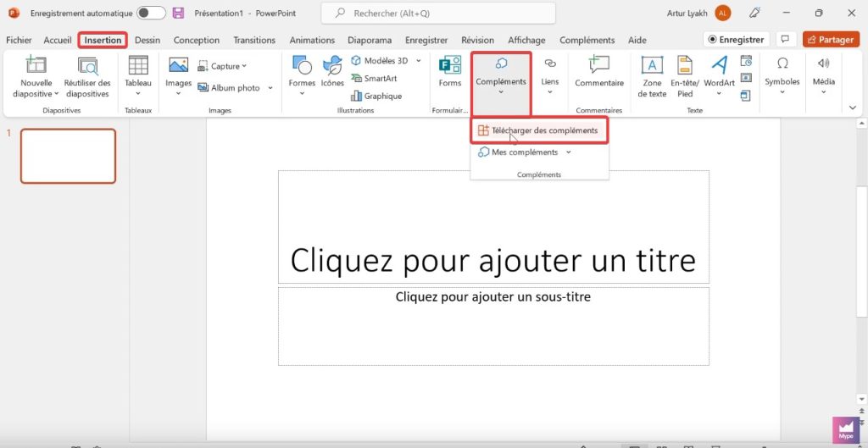
Task: Insert object icon in Texte group
Action: (x=746, y=96)
